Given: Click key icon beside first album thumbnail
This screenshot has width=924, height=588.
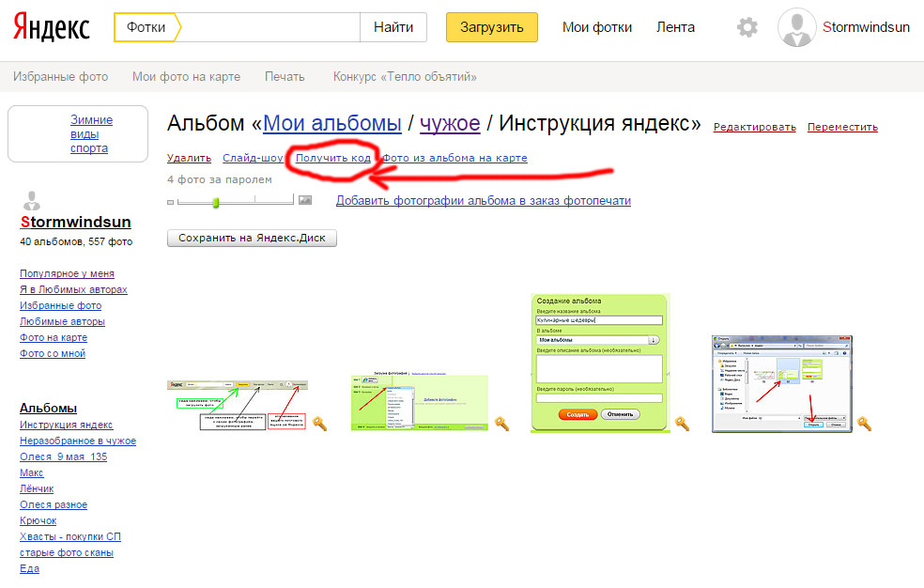Looking at the screenshot, I should tap(320, 423).
